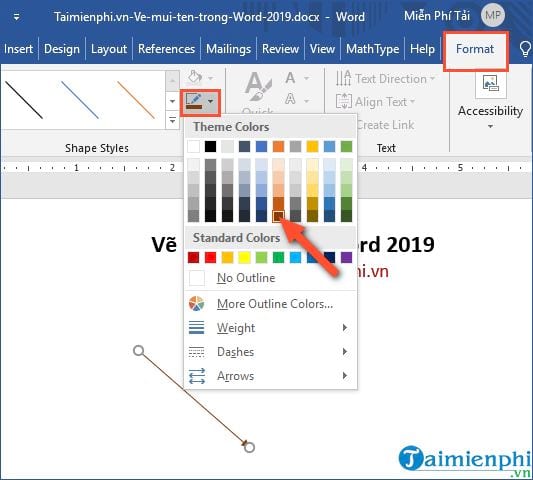Click the More Outline Colors wheel icon

pos(196,304)
